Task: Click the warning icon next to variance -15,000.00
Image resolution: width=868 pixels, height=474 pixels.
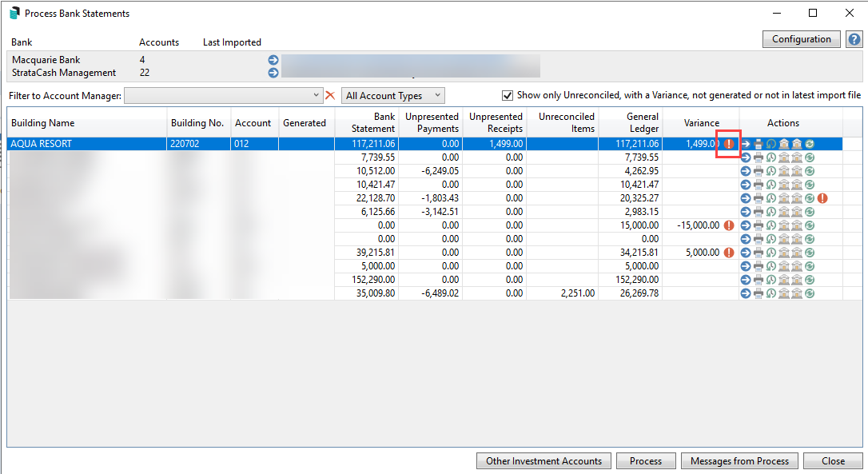Action: [729, 225]
